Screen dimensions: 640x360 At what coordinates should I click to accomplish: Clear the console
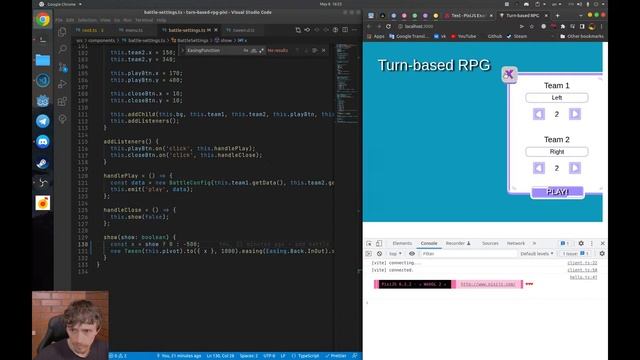pos(379,253)
